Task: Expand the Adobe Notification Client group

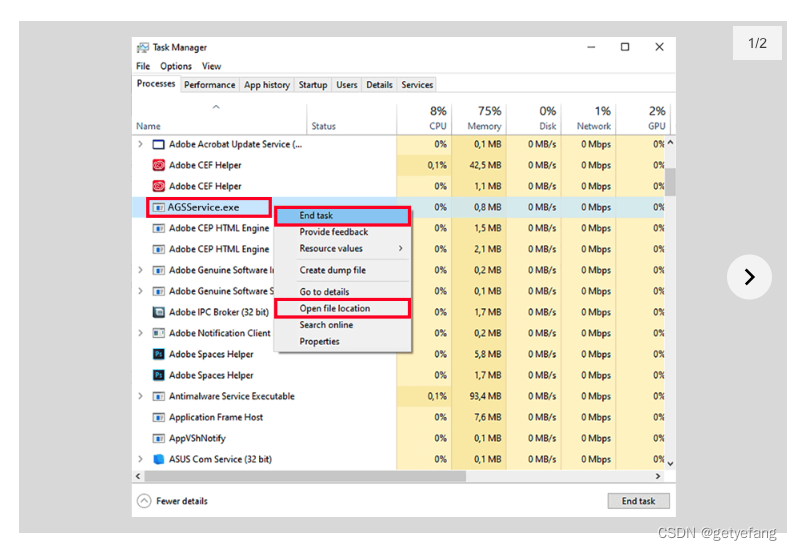Action: (x=140, y=333)
